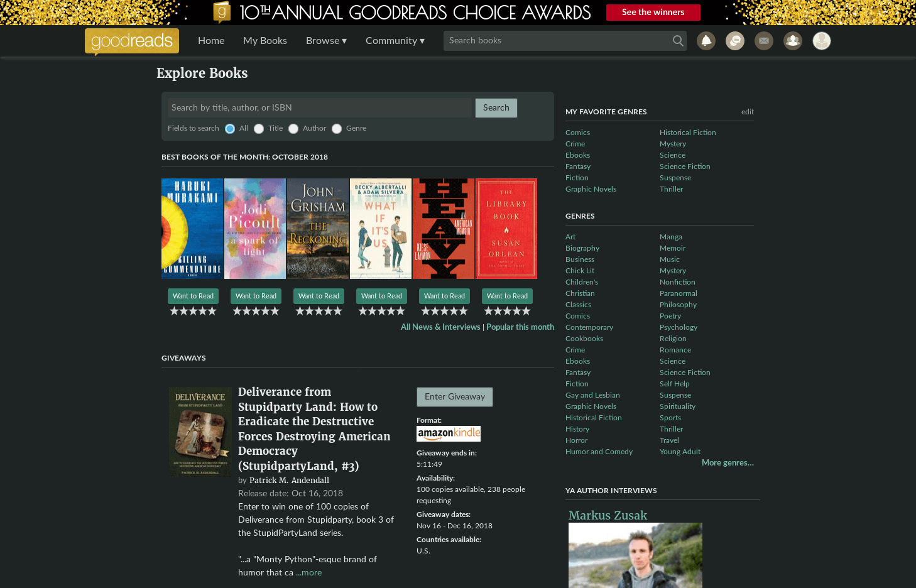Open the Paranormal genre
The width and height of the screenshot is (916, 588).
(679, 293)
